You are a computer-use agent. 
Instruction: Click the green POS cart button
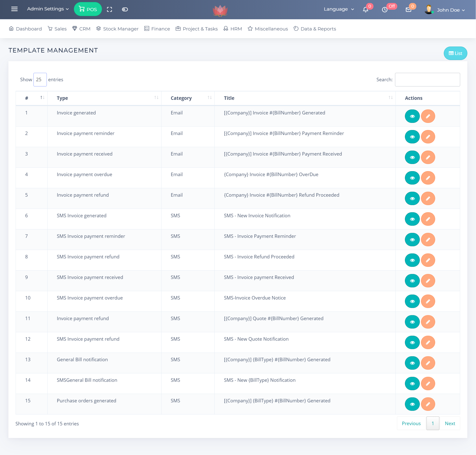point(88,9)
